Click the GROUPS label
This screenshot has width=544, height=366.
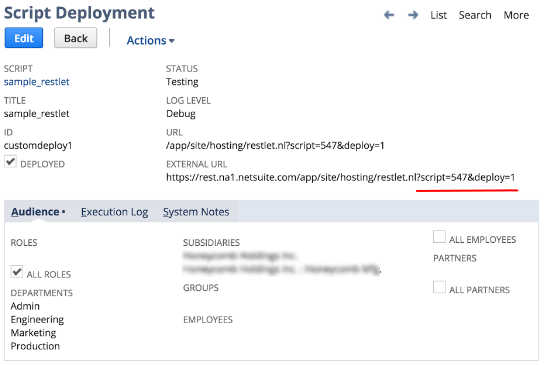click(x=201, y=288)
